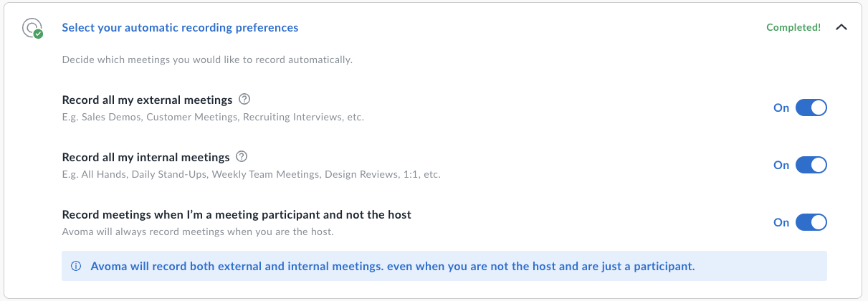Click 'Decide which meetings you would like' description

[x=207, y=59]
